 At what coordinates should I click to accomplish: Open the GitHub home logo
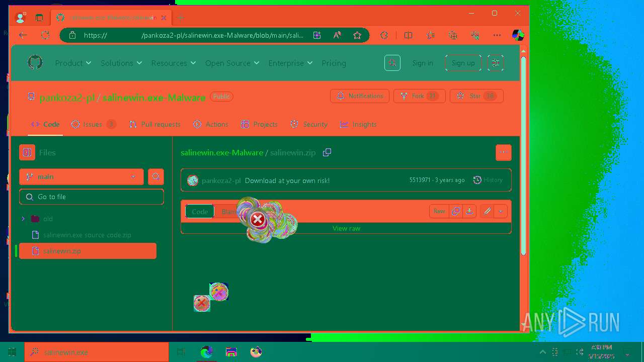coord(35,63)
